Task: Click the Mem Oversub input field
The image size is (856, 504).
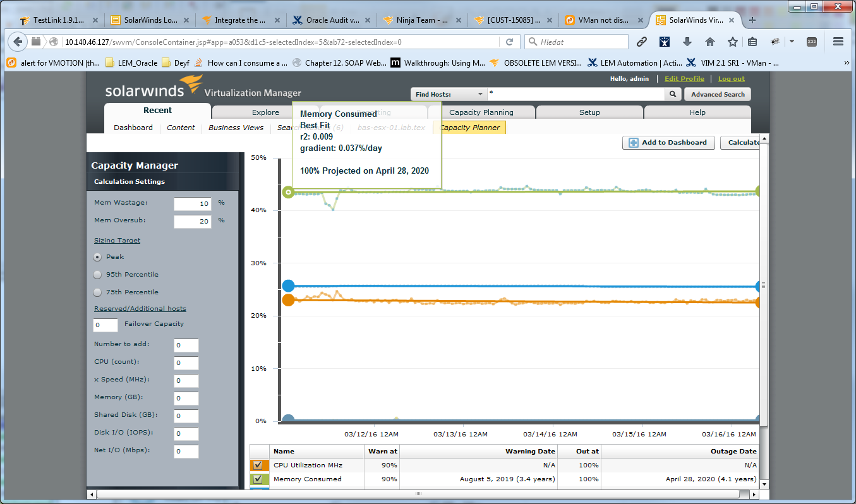Action: 193,222
